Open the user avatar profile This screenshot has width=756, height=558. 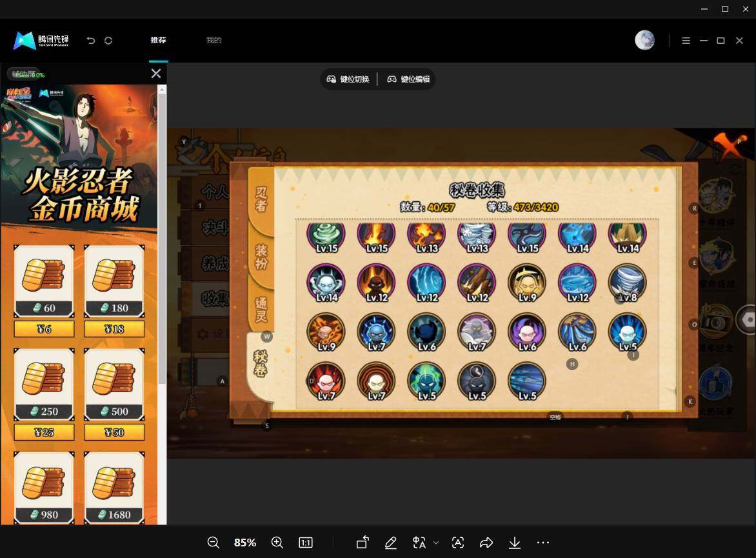(x=644, y=41)
